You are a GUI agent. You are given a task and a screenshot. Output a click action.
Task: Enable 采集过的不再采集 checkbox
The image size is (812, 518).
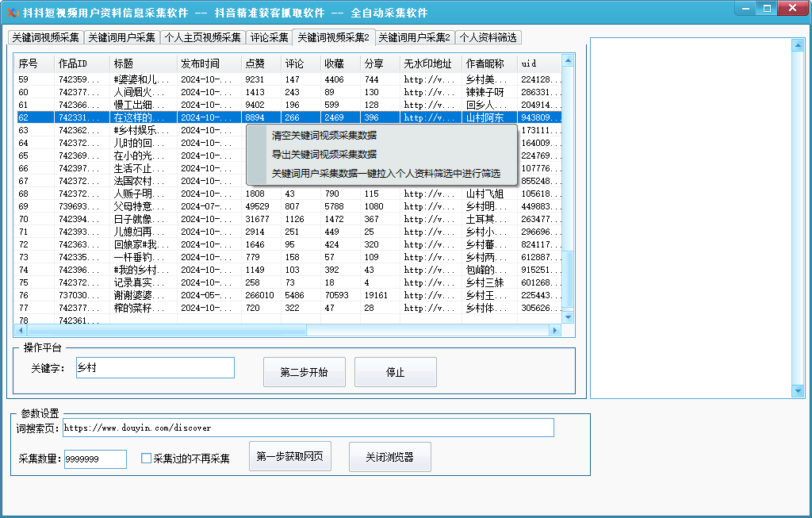(x=146, y=459)
